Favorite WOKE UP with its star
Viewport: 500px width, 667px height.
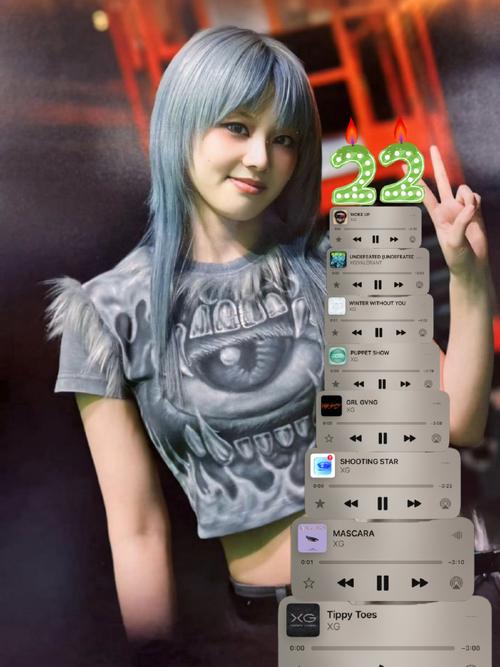point(339,239)
